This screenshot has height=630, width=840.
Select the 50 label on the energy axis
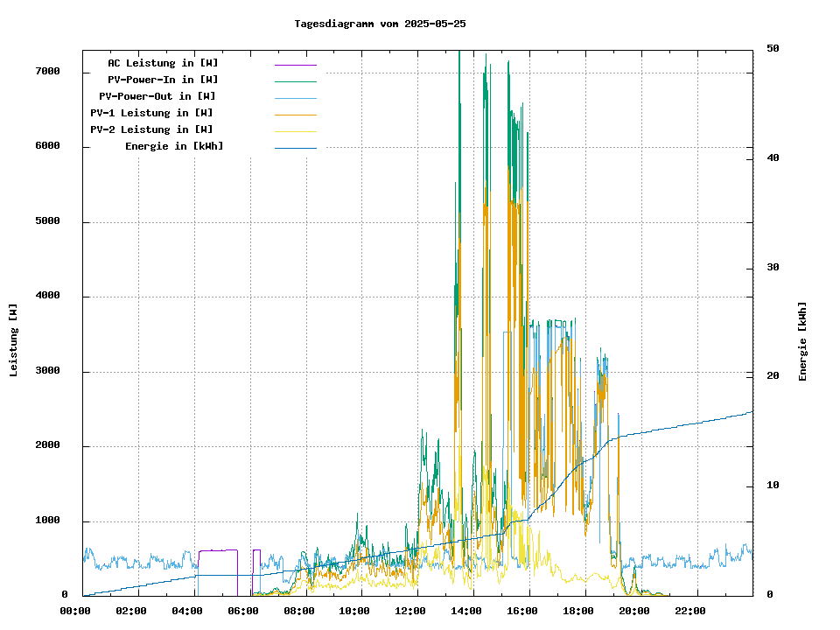point(773,48)
